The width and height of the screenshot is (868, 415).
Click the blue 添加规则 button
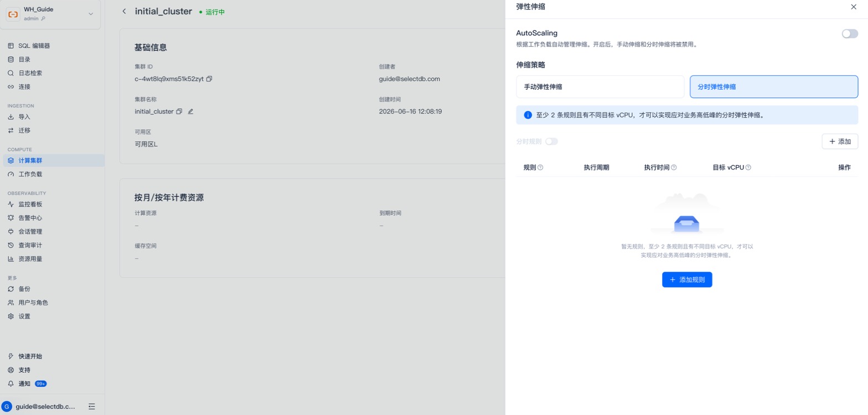pos(687,280)
